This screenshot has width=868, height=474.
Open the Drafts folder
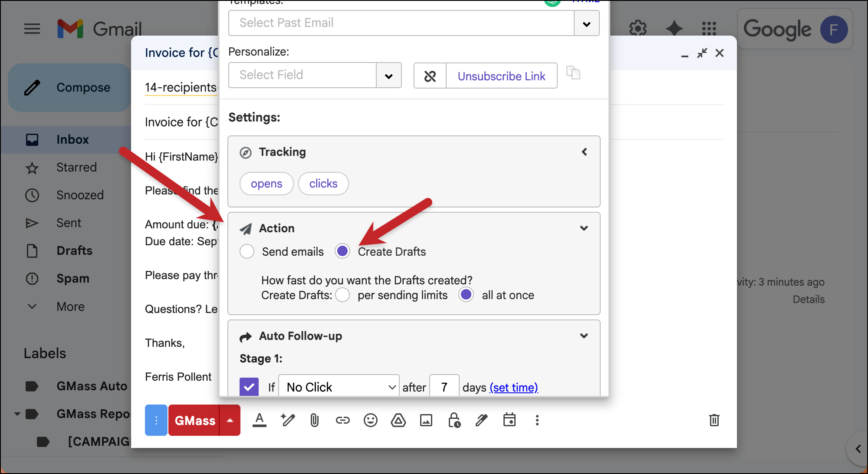pos(74,250)
